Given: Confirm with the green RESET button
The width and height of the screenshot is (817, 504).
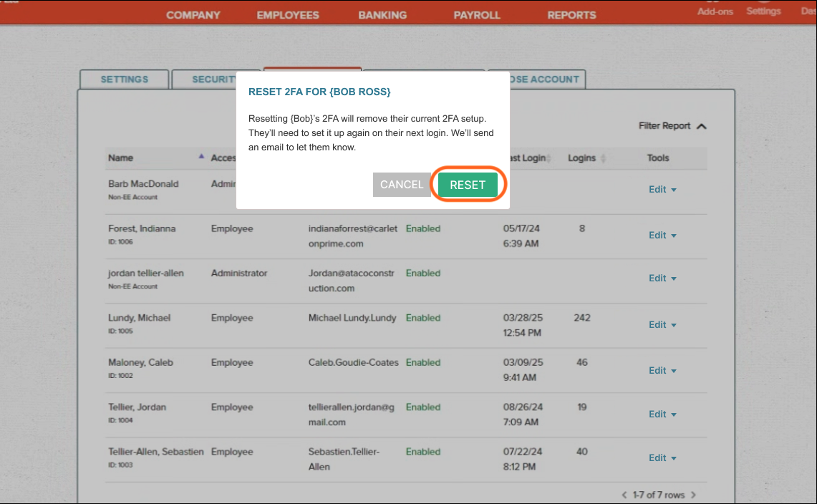Looking at the screenshot, I should click(x=468, y=185).
